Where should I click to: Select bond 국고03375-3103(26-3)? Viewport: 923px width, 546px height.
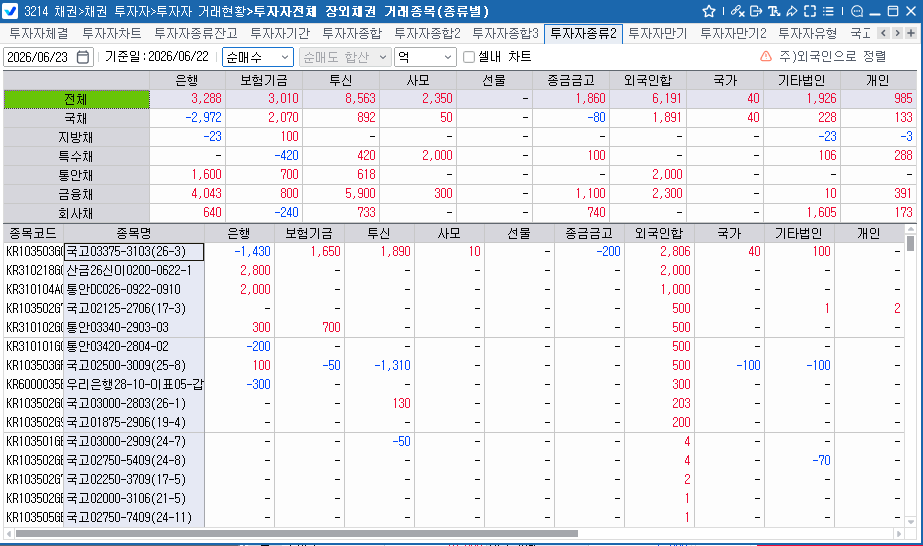[134, 252]
